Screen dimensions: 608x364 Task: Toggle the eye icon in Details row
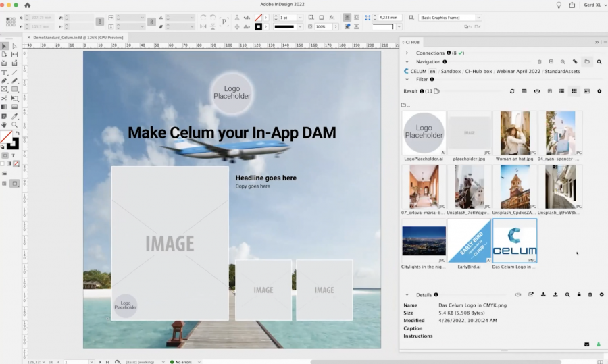517,294
